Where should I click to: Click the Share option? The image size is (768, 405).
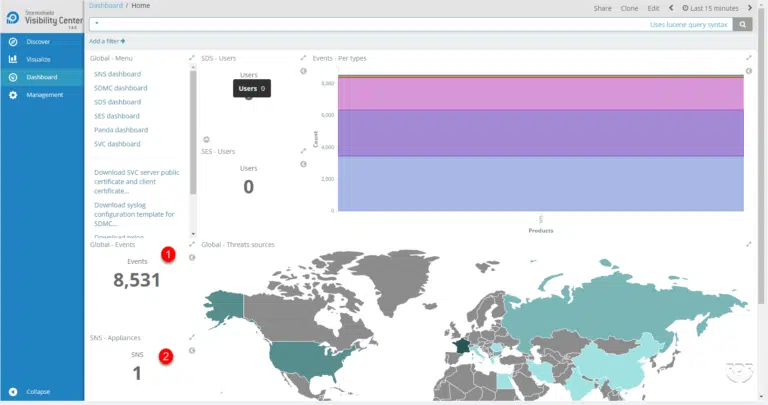[x=602, y=8]
